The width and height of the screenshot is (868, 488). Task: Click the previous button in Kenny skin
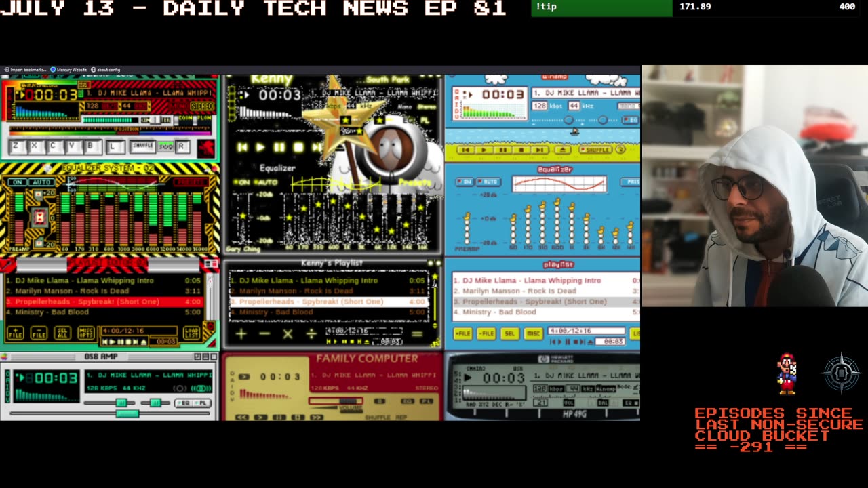point(242,147)
